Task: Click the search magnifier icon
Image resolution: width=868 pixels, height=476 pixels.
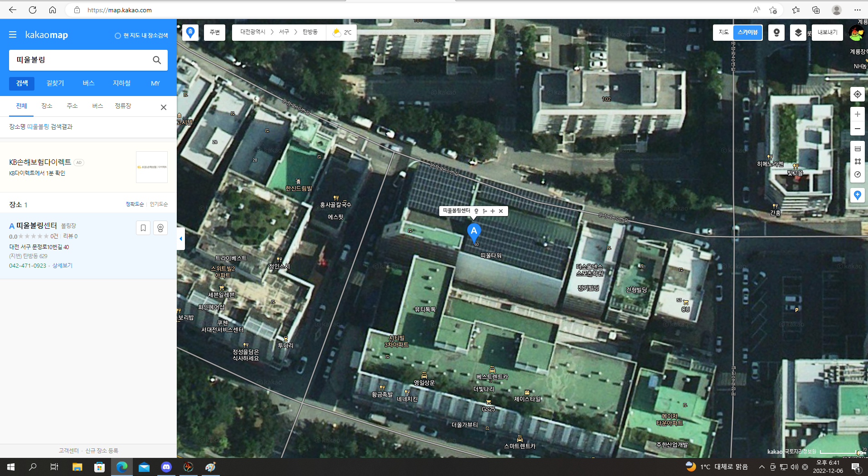Action: 157,60
